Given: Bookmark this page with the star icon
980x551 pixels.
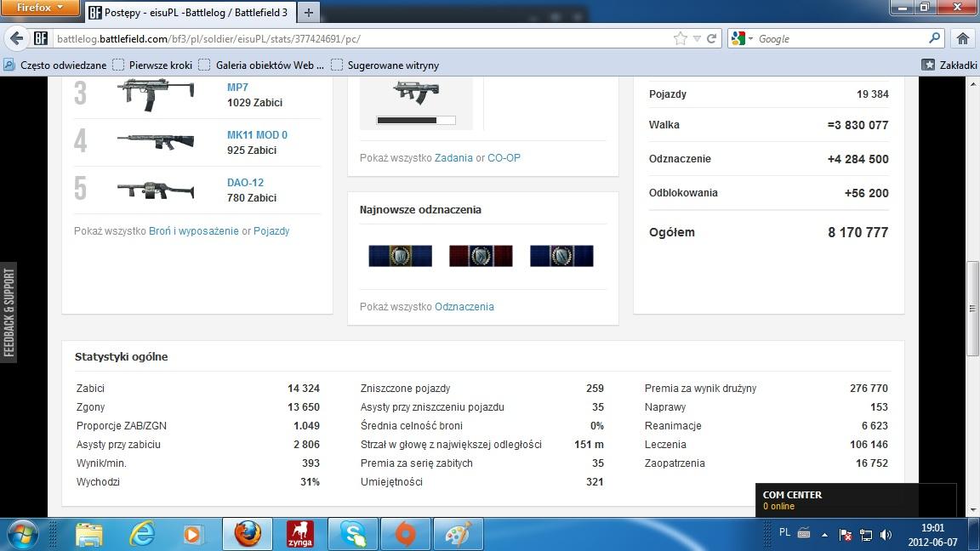Looking at the screenshot, I should point(681,39).
